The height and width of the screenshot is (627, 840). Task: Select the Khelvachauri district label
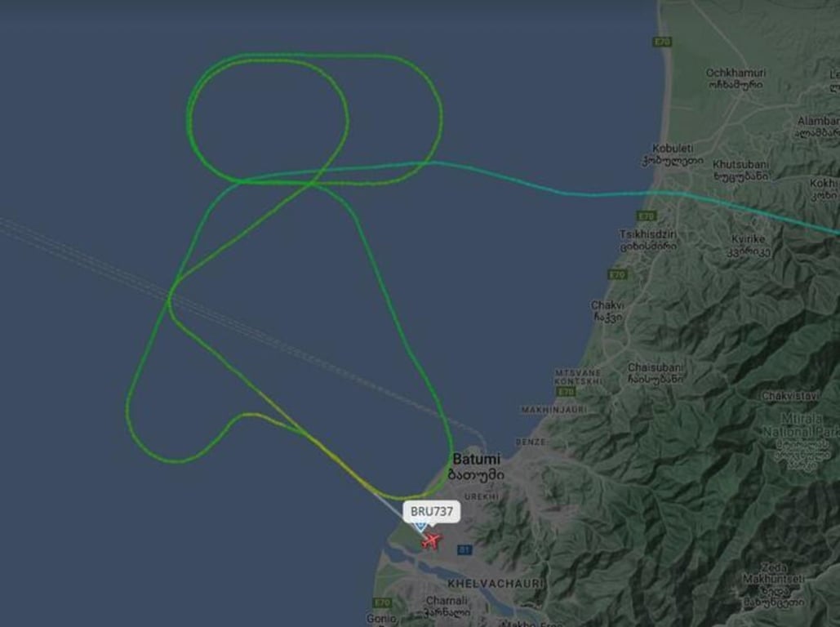tap(495, 583)
